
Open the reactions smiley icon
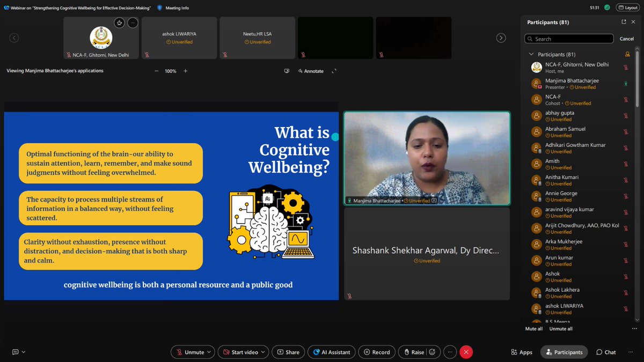(x=433, y=352)
